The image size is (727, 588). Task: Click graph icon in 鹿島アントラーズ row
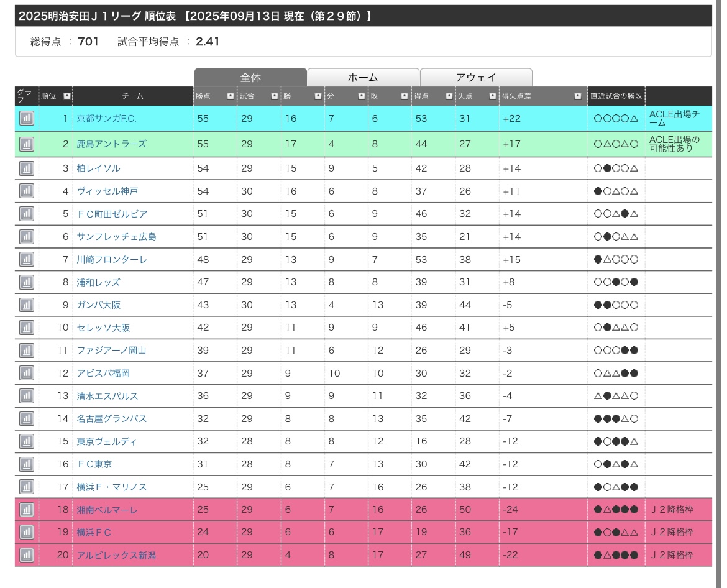click(x=26, y=144)
